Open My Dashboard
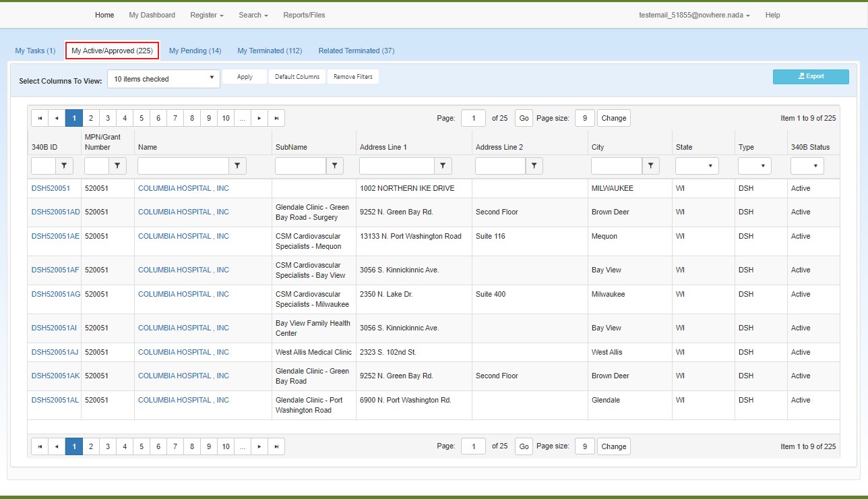This screenshot has width=868, height=499. 152,15
